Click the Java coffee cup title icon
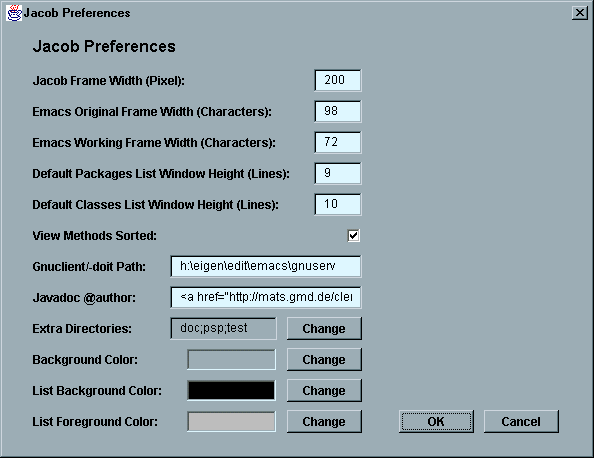The height and width of the screenshot is (458, 594). click(x=14, y=13)
